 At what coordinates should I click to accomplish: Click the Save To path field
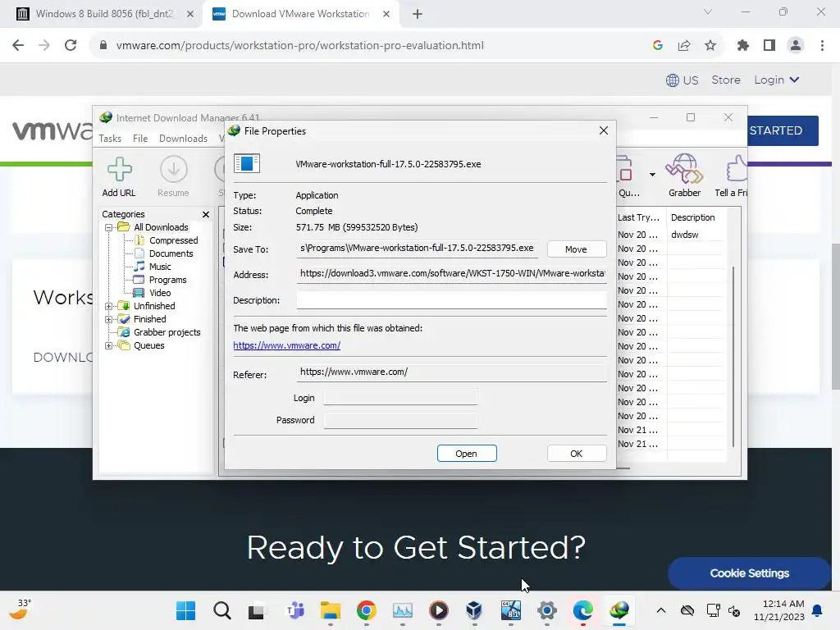point(418,248)
